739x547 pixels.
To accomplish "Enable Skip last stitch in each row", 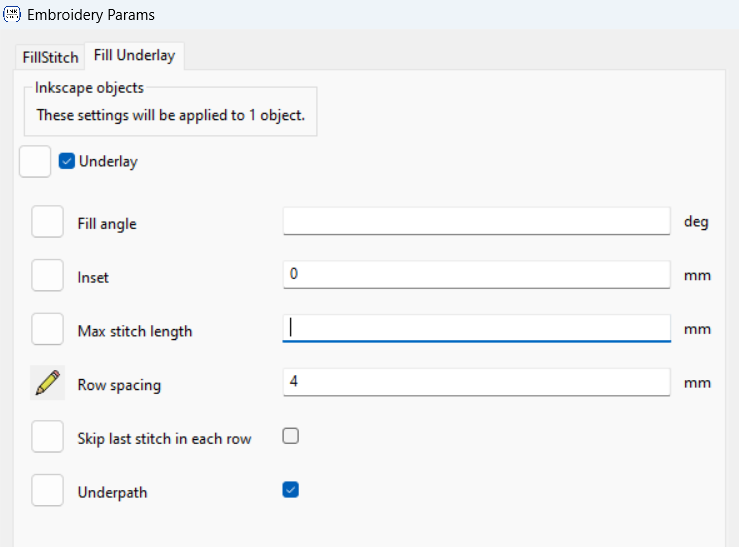I will [291, 436].
